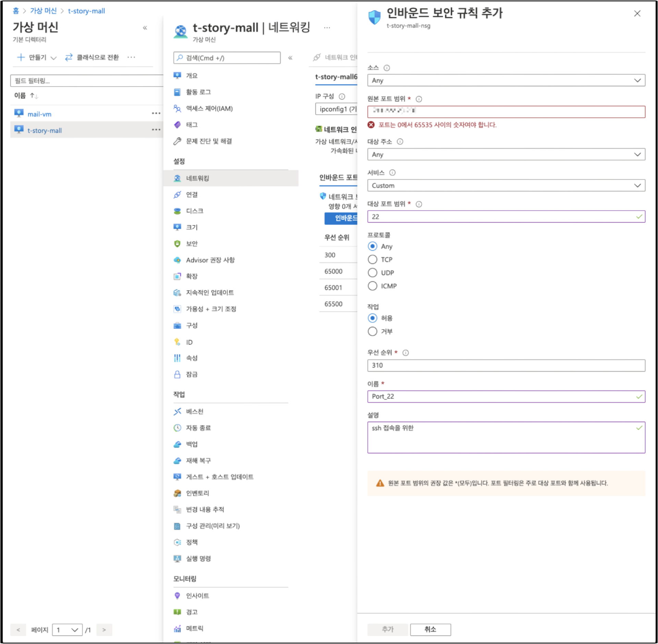The height and width of the screenshot is (644, 658).
Task: Choose the 거부 action radio button
Action: pyautogui.click(x=373, y=331)
